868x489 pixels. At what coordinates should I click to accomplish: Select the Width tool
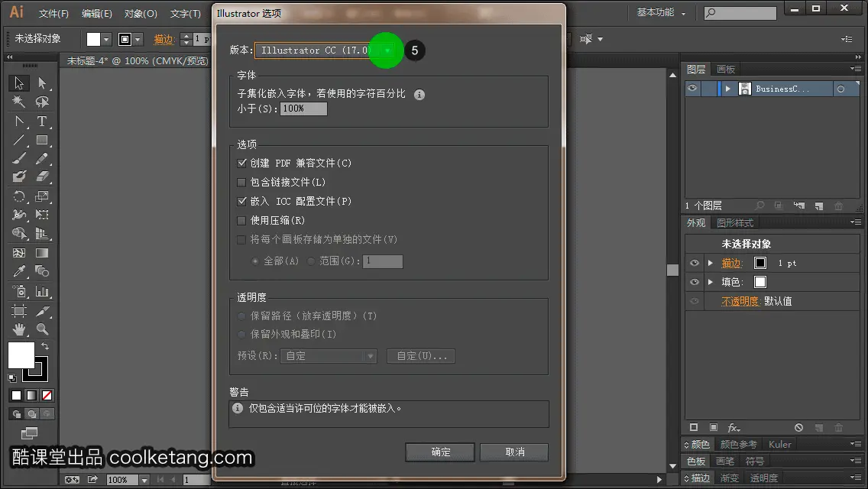pyautogui.click(x=19, y=215)
